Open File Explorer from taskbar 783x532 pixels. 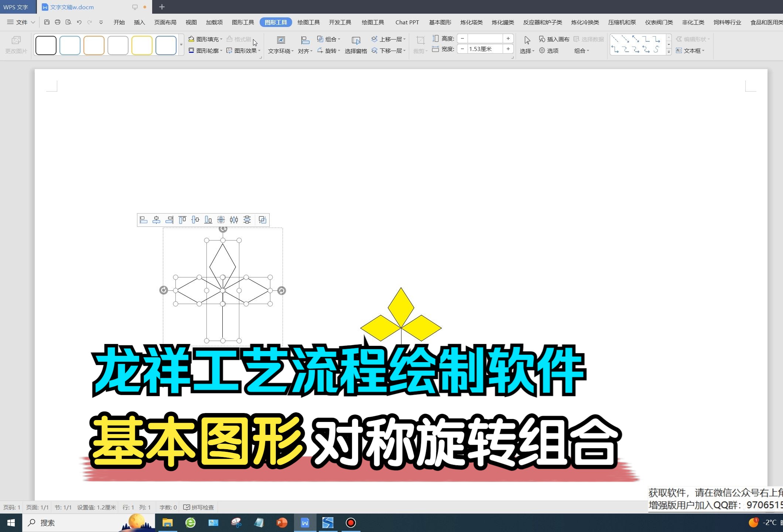167,523
